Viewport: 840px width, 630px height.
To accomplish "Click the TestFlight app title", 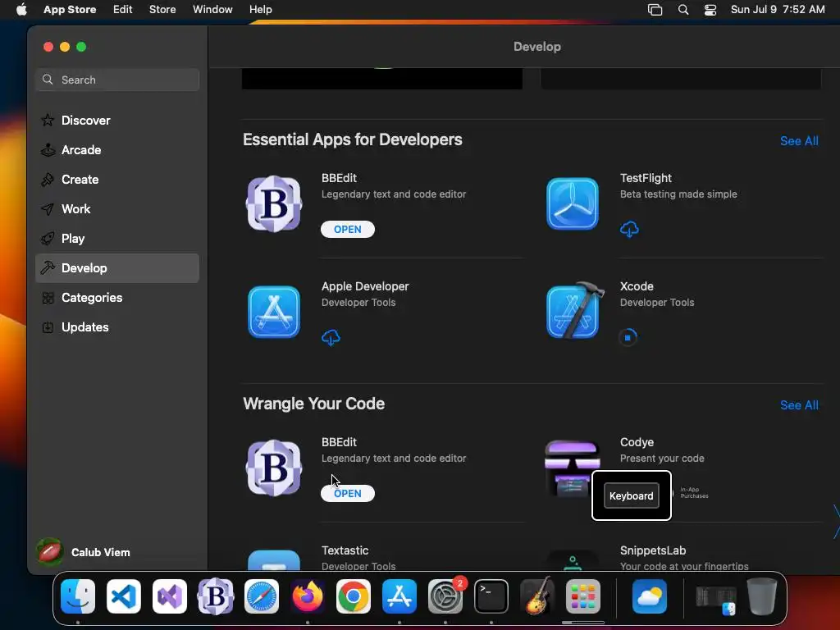I will click(646, 178).
